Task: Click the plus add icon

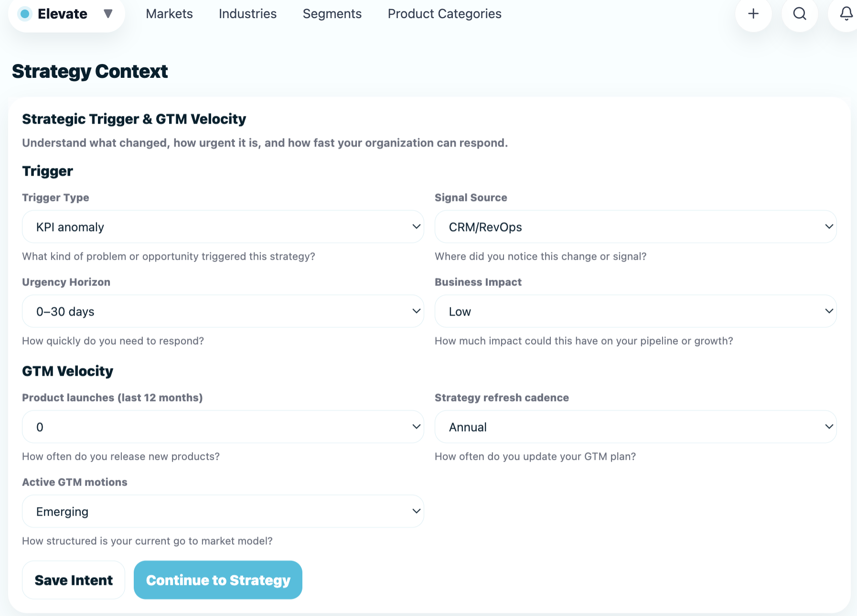Action: point(753,14)
